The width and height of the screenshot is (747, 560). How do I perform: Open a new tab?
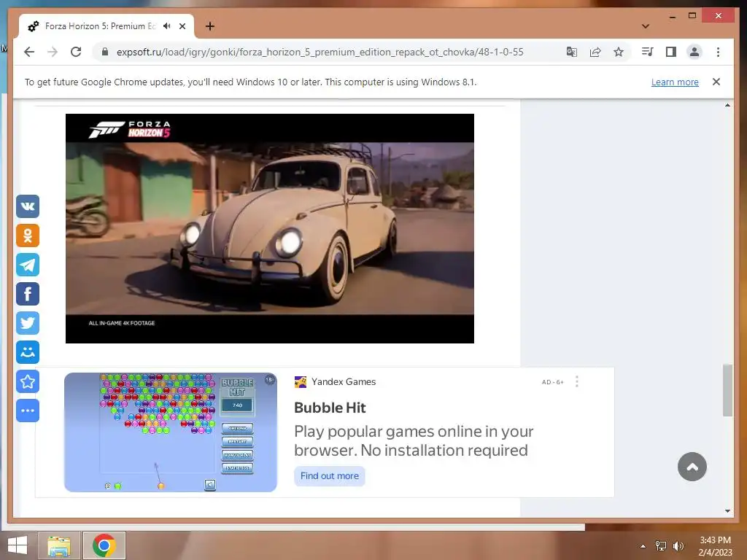click(x=210, y=26)
